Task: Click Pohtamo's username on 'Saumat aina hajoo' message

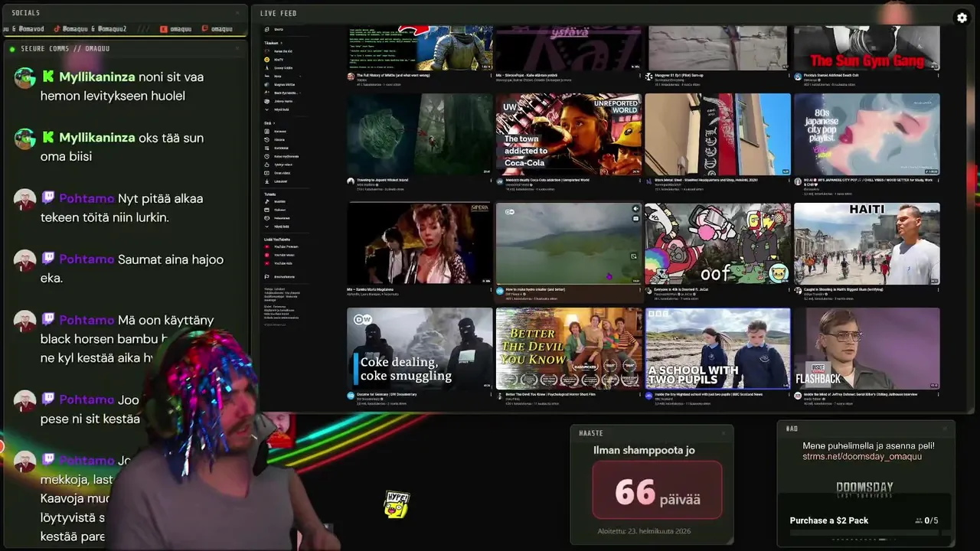Action: click(87, 259)
